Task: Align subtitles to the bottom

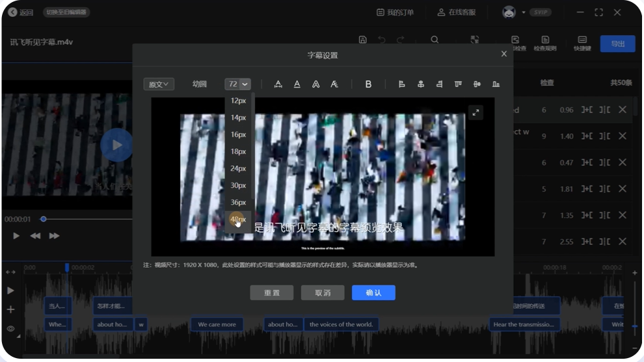Action: coord(496,84)
